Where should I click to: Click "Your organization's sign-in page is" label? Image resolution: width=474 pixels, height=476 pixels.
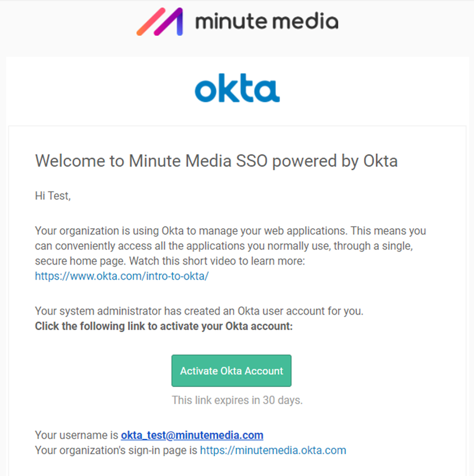tap(117, 450)
